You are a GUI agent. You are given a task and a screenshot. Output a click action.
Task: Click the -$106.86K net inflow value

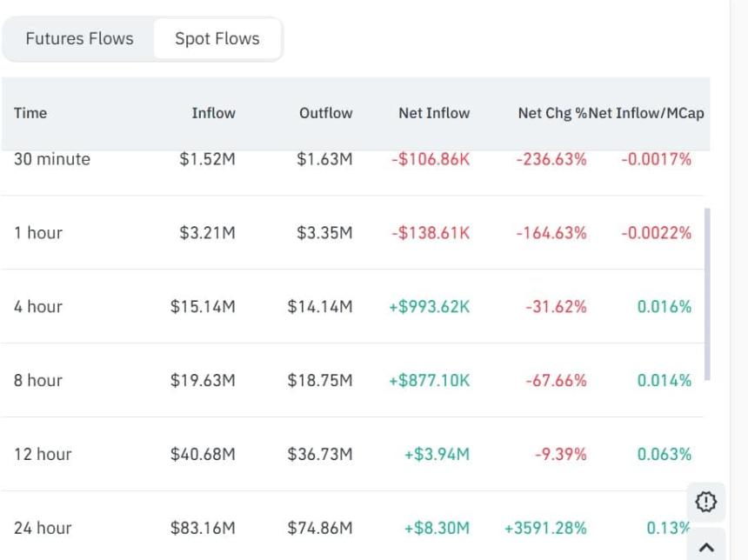[431, 159]
